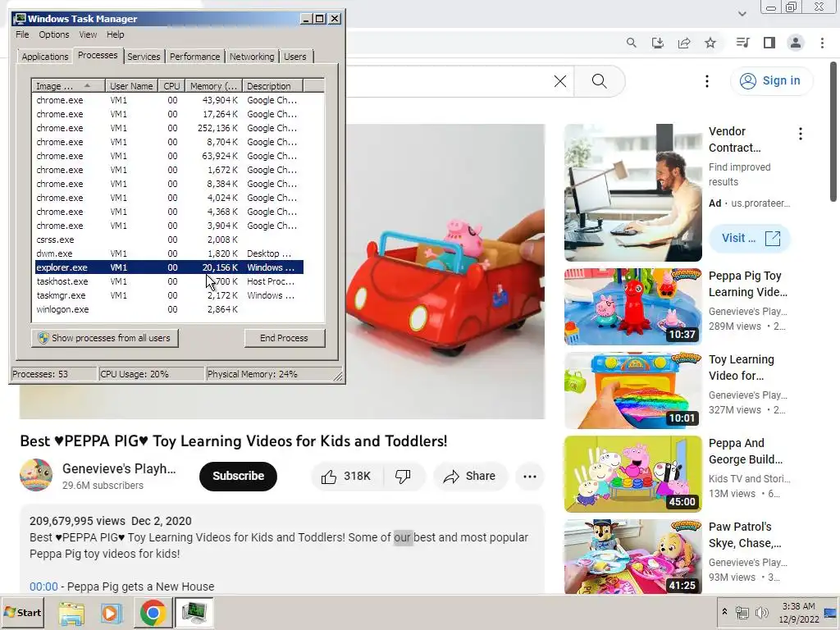
Task: Select the taskhost.exe process row
Action: click(169, 281)
